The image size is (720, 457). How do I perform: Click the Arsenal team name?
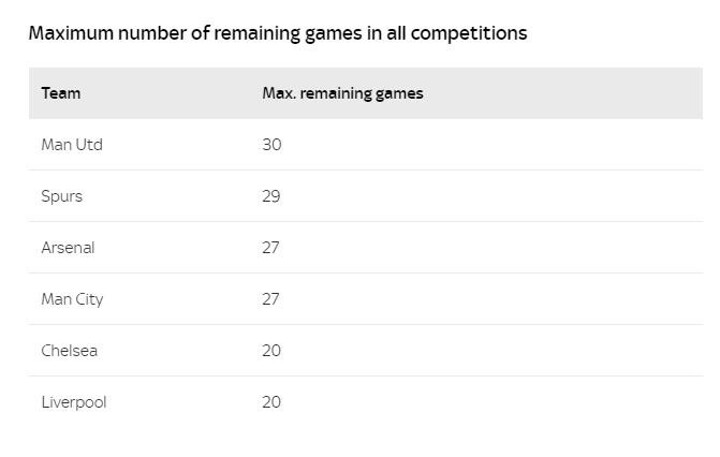68,248
